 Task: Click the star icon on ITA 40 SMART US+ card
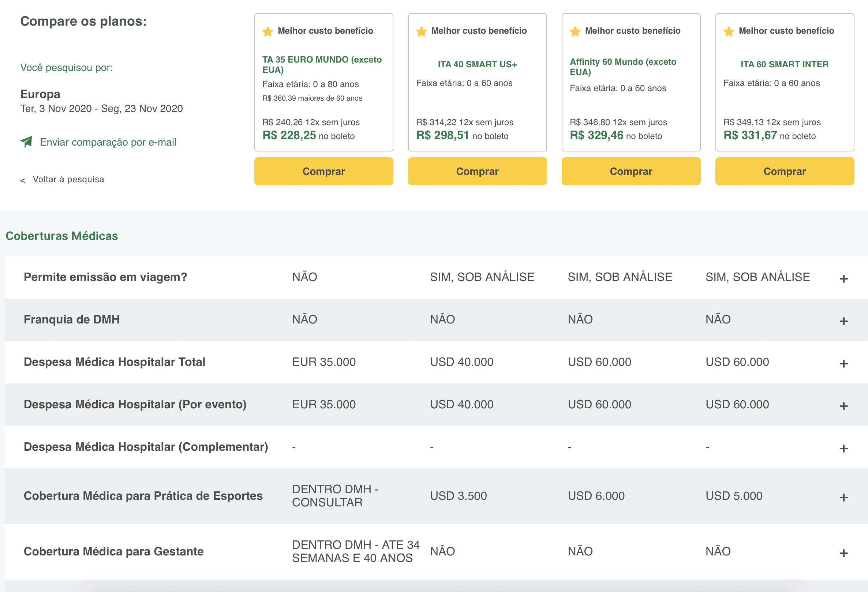tap(422, 31)
